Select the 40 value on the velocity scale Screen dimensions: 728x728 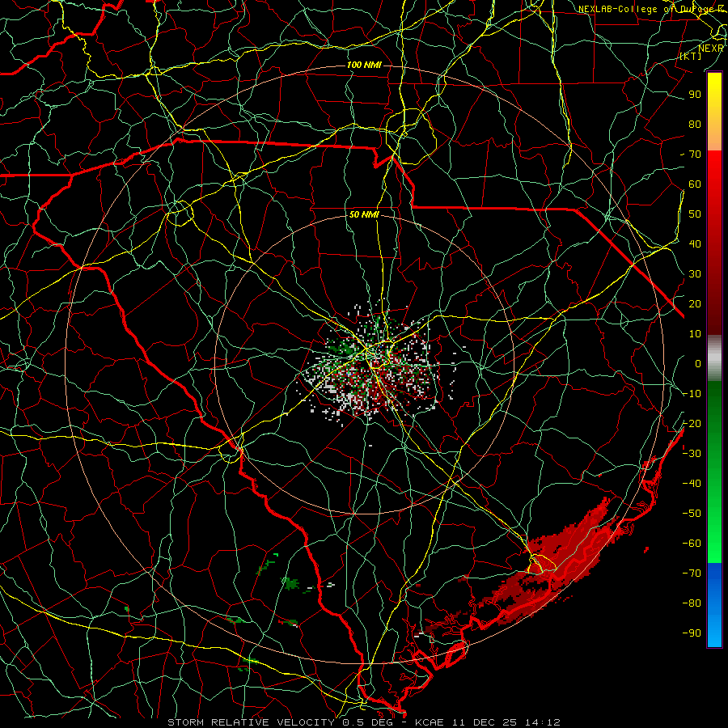(695, 243)
